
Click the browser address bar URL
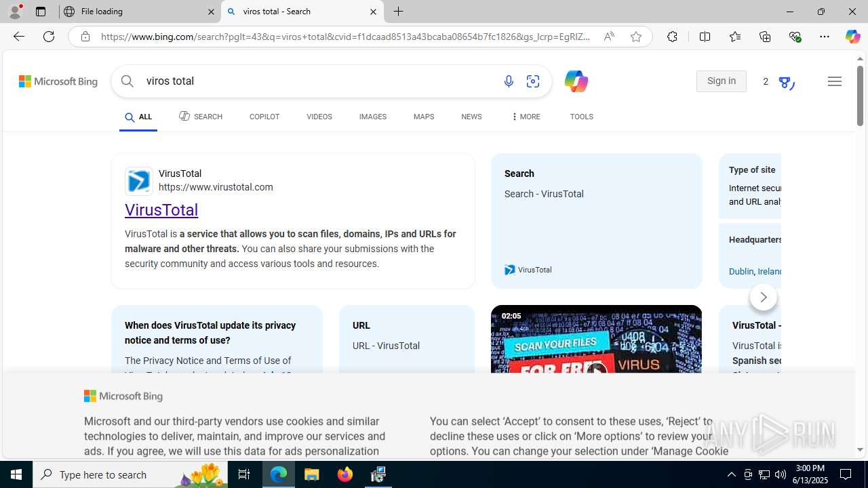click(x=346, y=37)
